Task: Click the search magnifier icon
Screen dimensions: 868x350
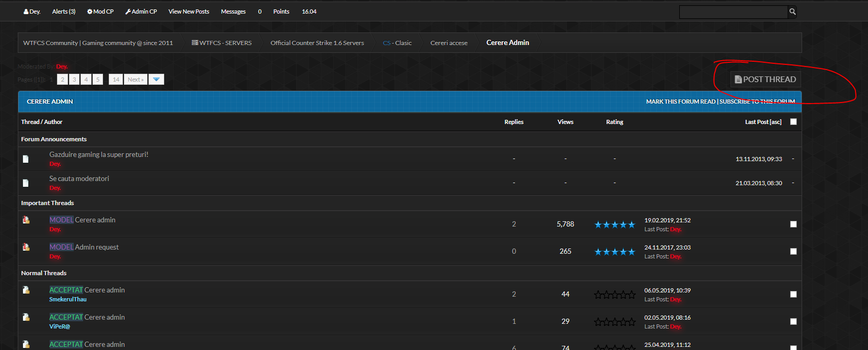Action: pyautogui.click(x=792, y=12)
